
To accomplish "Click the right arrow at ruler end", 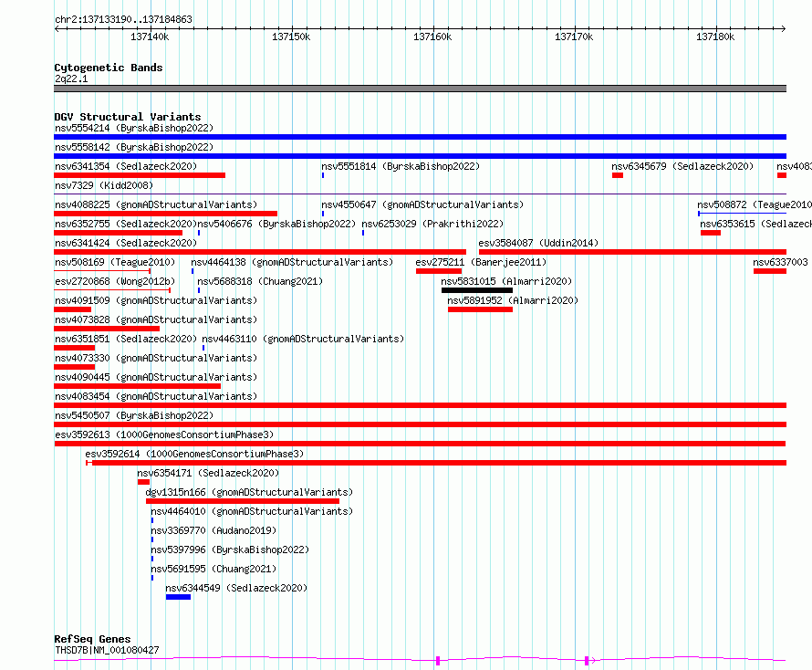I will pos(784,28).
